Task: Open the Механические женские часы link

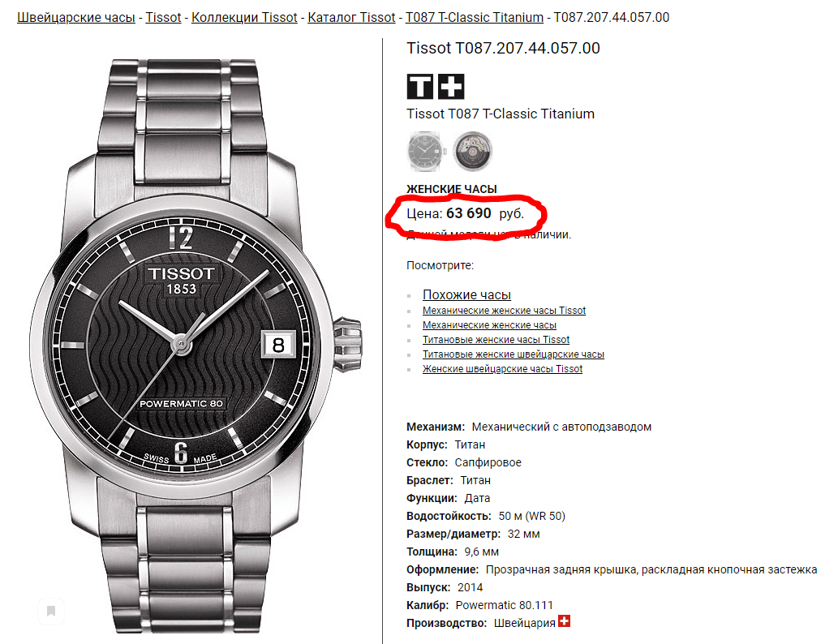Action: click(x=489, y=325)
